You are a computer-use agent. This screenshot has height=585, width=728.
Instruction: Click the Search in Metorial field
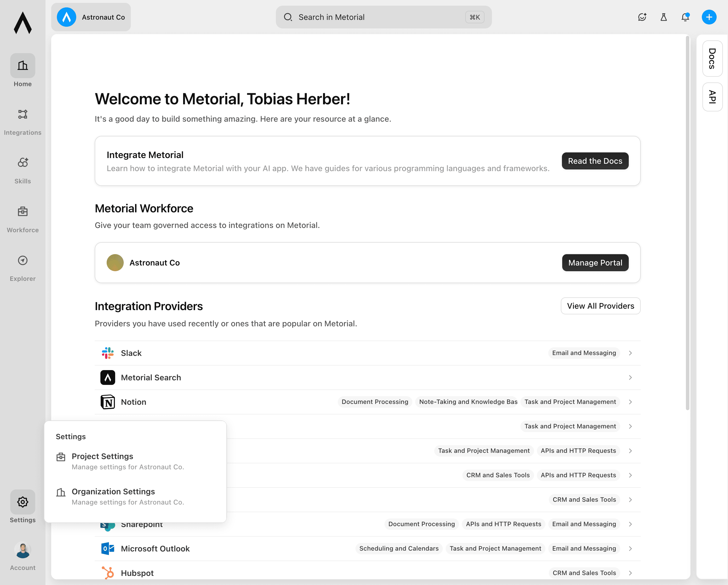[x=384, y=17]
